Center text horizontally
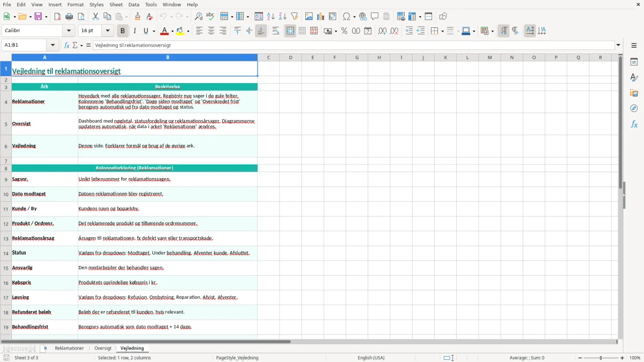The image size is (644, 362). [x=211, y=31]
